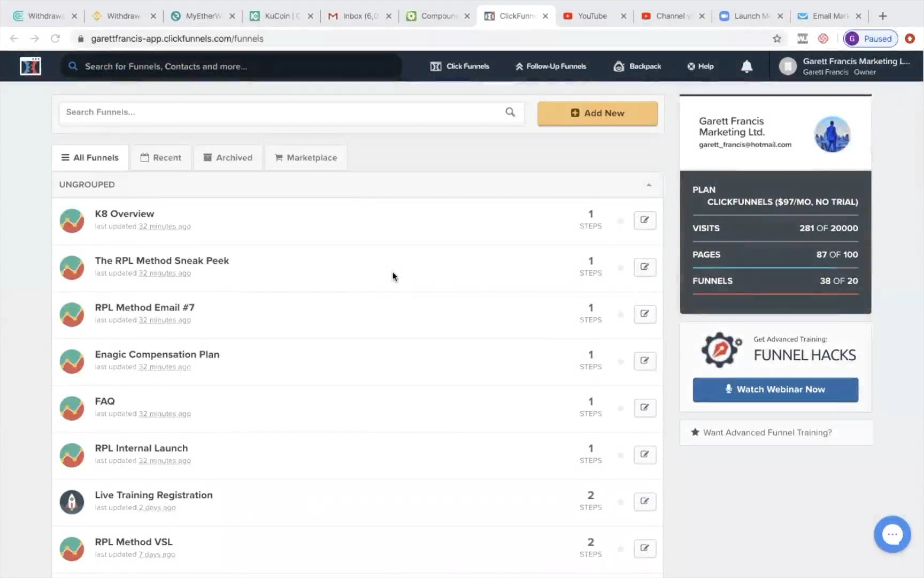
Task: Toggle favorite on Enagic Compensation Plan
Action: (x=620, y=361)
